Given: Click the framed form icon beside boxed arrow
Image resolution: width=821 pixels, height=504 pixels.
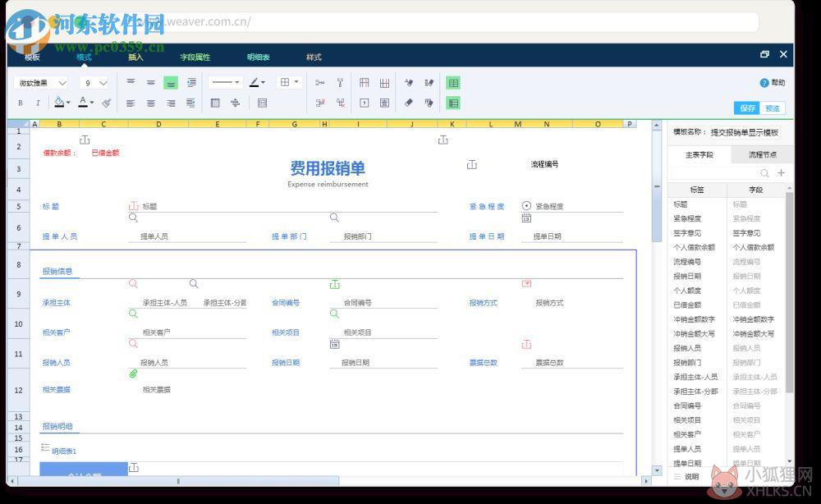Looking at the screenshot, I should tap(384, 103).
